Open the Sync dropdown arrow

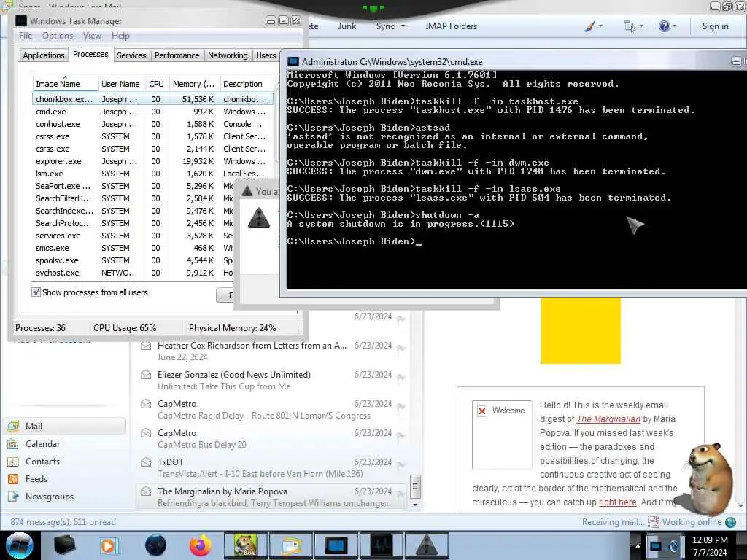coord(403,26)
